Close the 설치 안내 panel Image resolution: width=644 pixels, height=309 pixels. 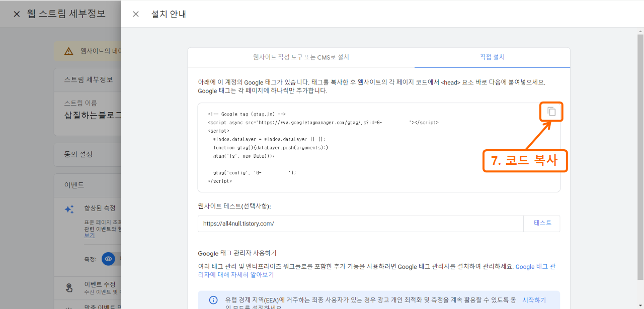135,14
